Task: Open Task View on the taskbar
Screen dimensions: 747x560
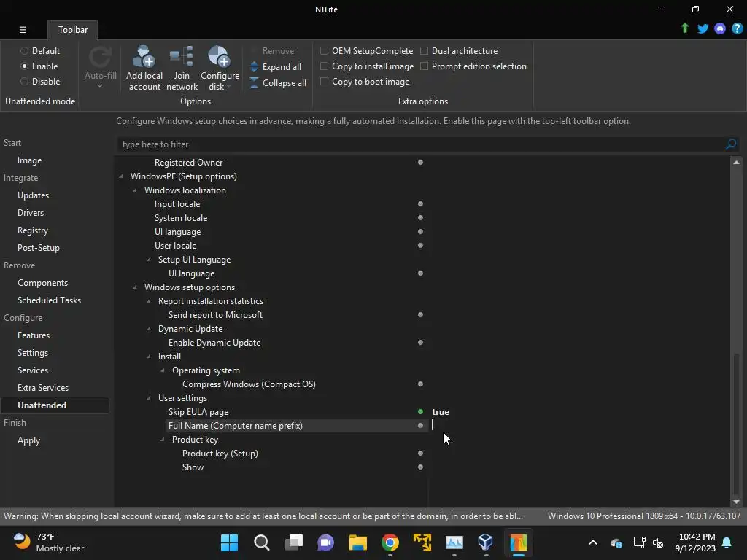Action: 294,542
